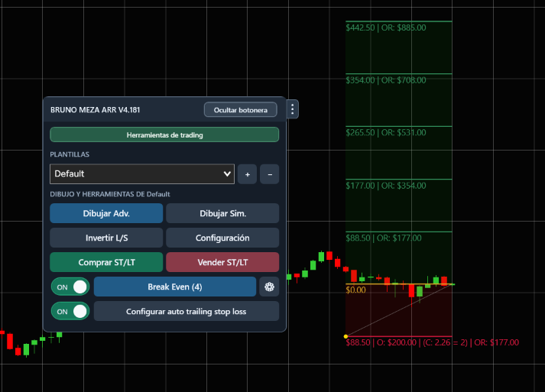
Task: Click Comprar ST/LT buy button
Action: point(106,262)
